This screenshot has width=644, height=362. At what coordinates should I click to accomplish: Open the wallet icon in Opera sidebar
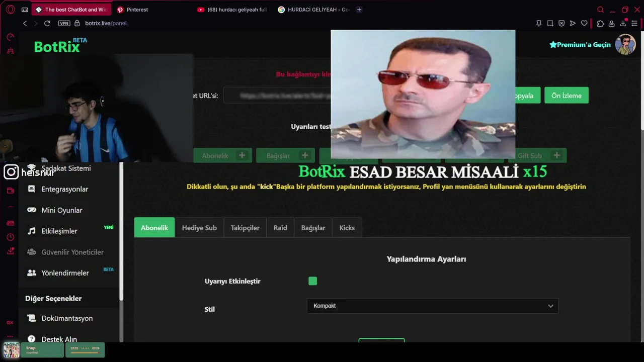pos(10,191)
